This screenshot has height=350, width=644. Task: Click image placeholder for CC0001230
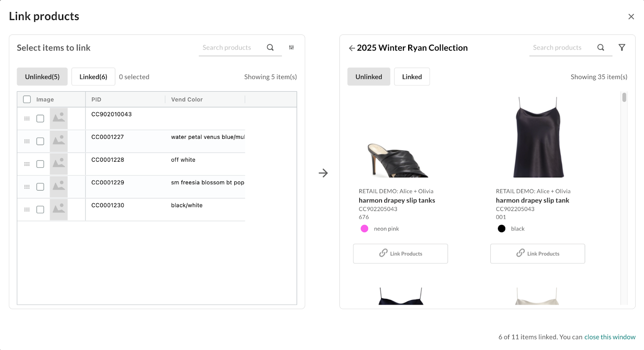[59, 210]
